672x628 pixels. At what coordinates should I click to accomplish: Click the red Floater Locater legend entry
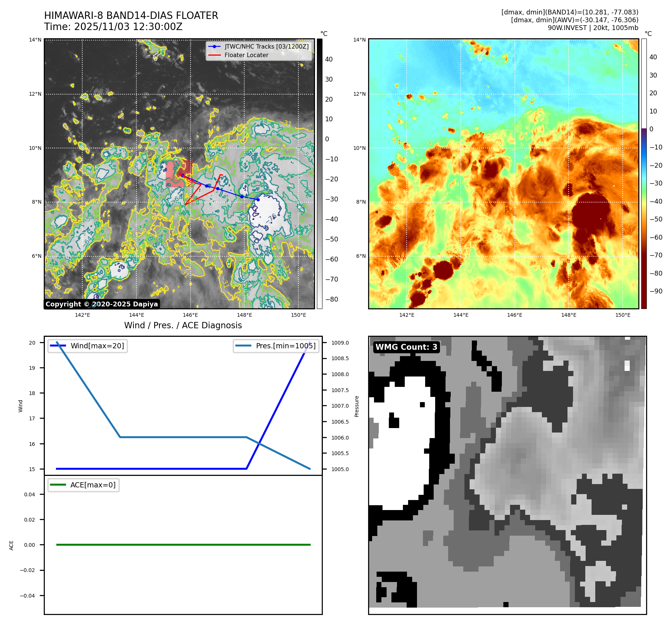click(246, 55)
